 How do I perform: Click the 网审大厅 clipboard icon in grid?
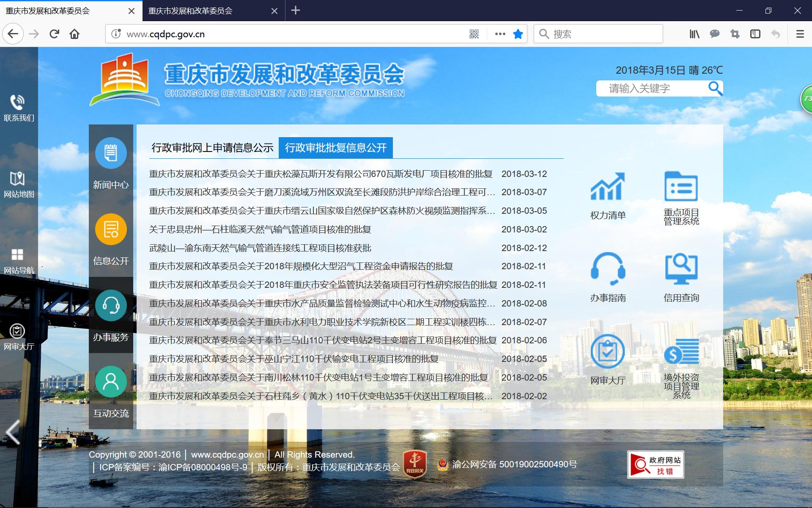coord(608,351)
